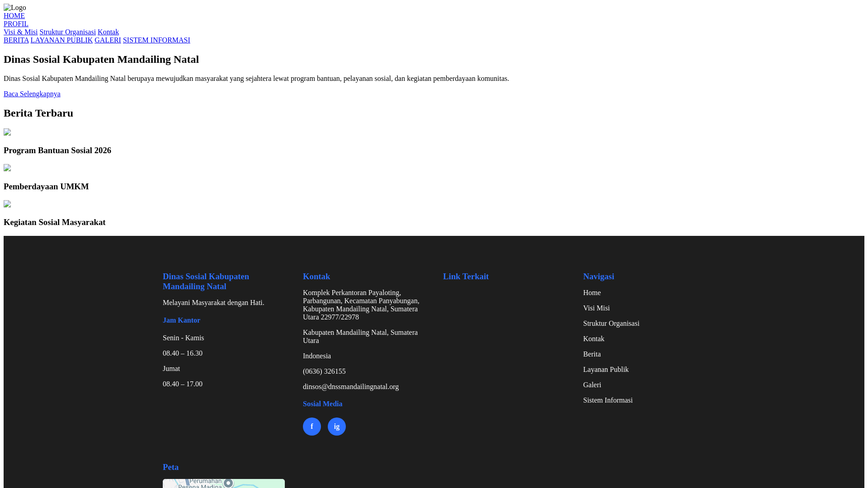Click the Pemberdayaan UMKM headline
The width and height of the screenshot is (868, 488).
[x=46, y=187]
